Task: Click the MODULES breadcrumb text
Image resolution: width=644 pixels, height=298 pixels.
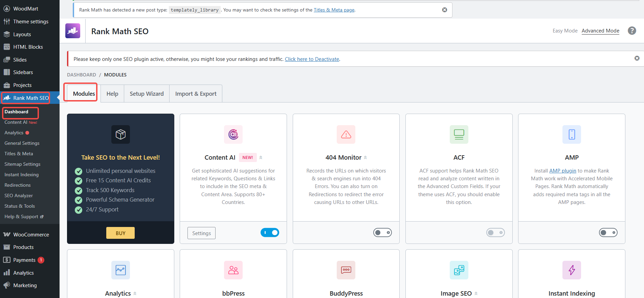Action: [x=115, y=75]
